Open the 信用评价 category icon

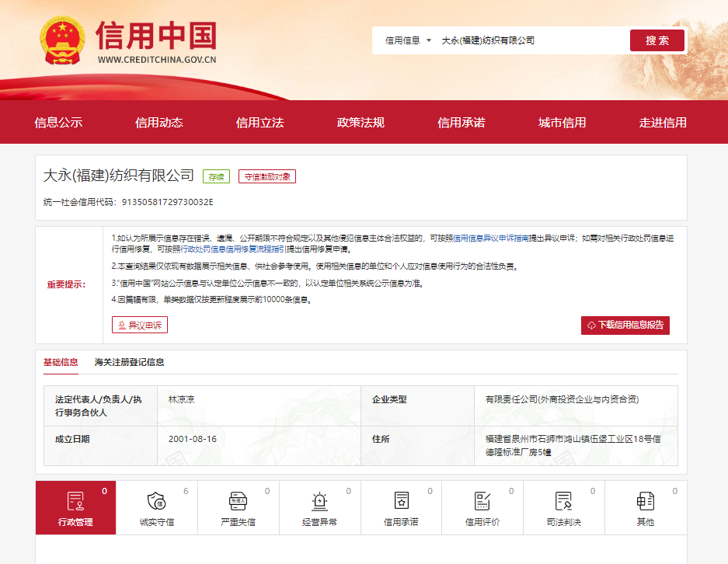(x=482, y=501)
